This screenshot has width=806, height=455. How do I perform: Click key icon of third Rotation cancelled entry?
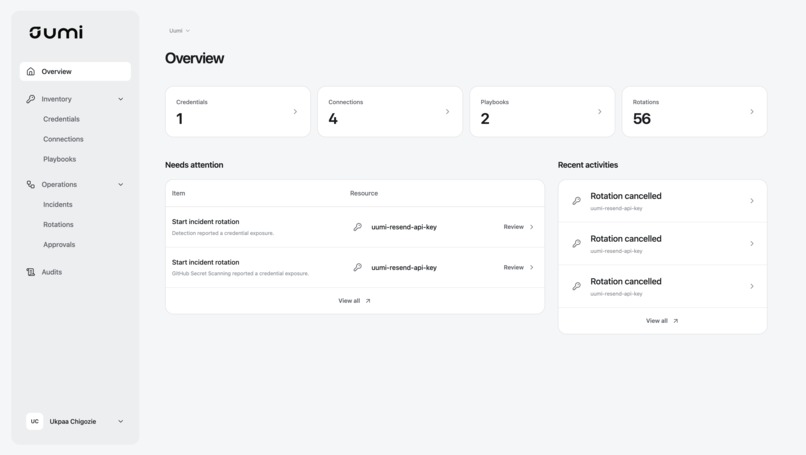click(577, 286)
